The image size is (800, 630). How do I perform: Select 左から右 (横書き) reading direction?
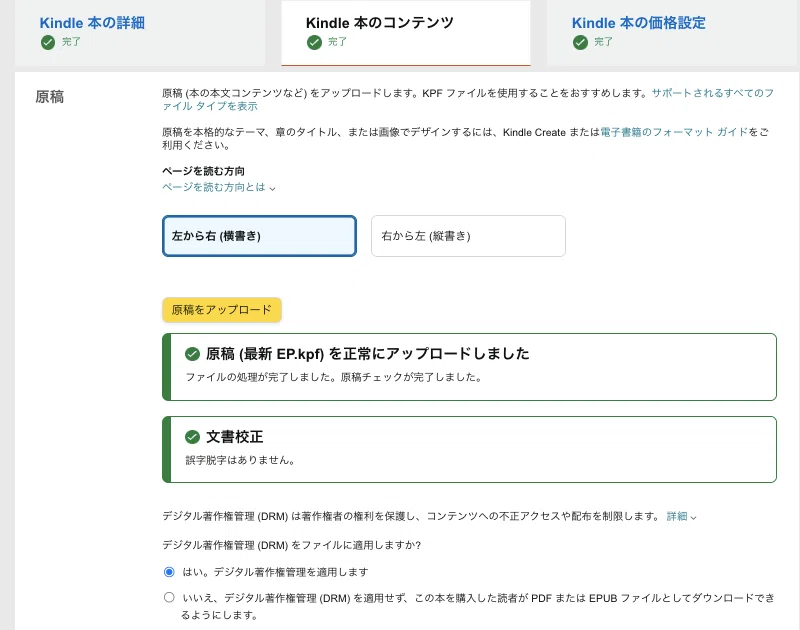(x=259, y=236)
